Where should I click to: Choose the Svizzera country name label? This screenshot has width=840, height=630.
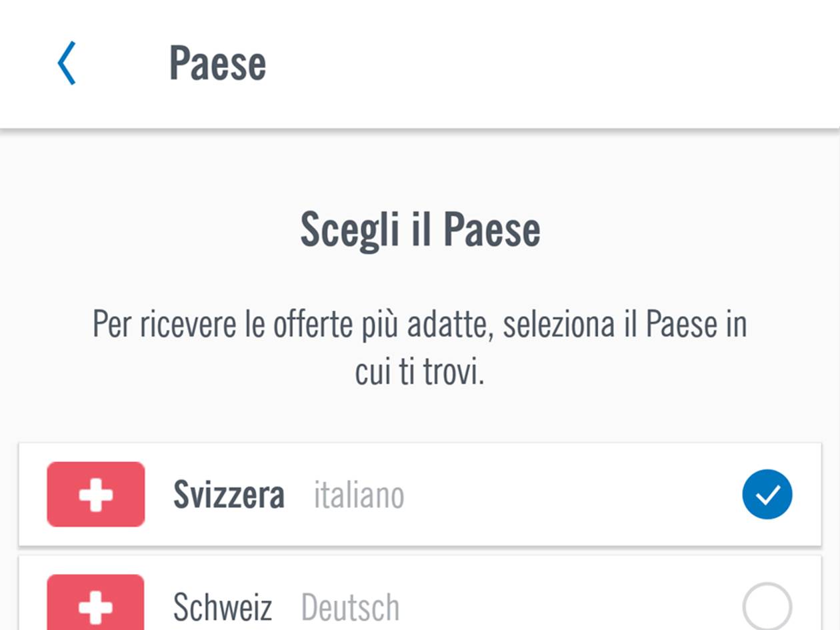coord(229,495)
